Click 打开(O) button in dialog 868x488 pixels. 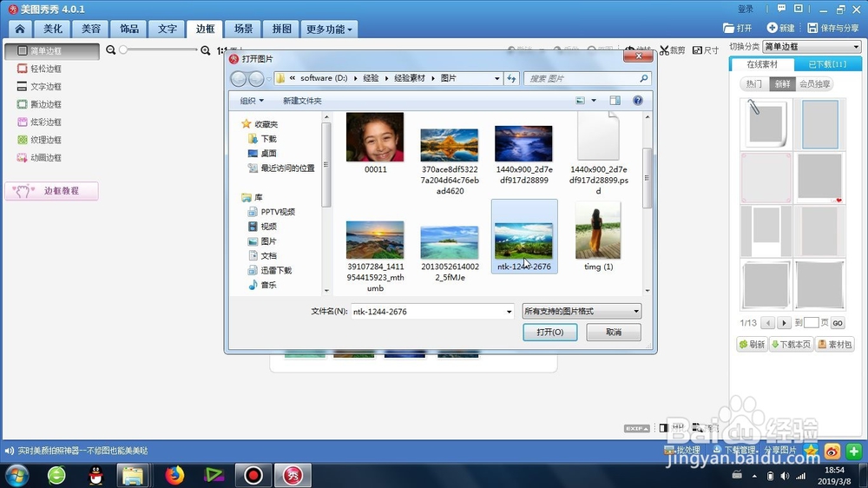pyautogui.click(x=549, y=332)
